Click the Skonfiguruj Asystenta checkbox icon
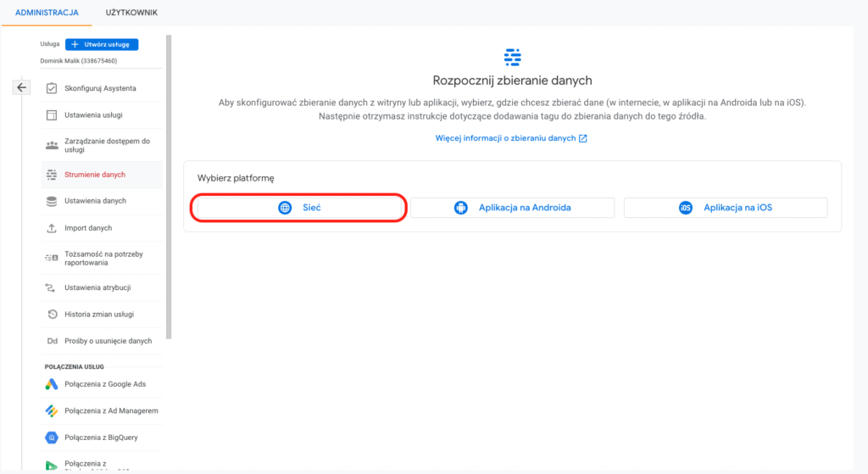Image resolution: width=868 pixels, height=474 pixels. pyautogui.click(x=51, y=88)
